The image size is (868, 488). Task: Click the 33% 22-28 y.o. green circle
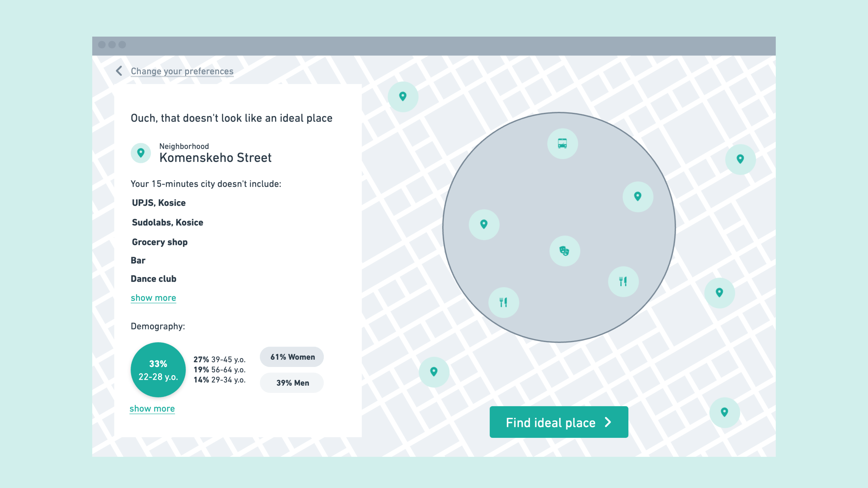(158, 370)
